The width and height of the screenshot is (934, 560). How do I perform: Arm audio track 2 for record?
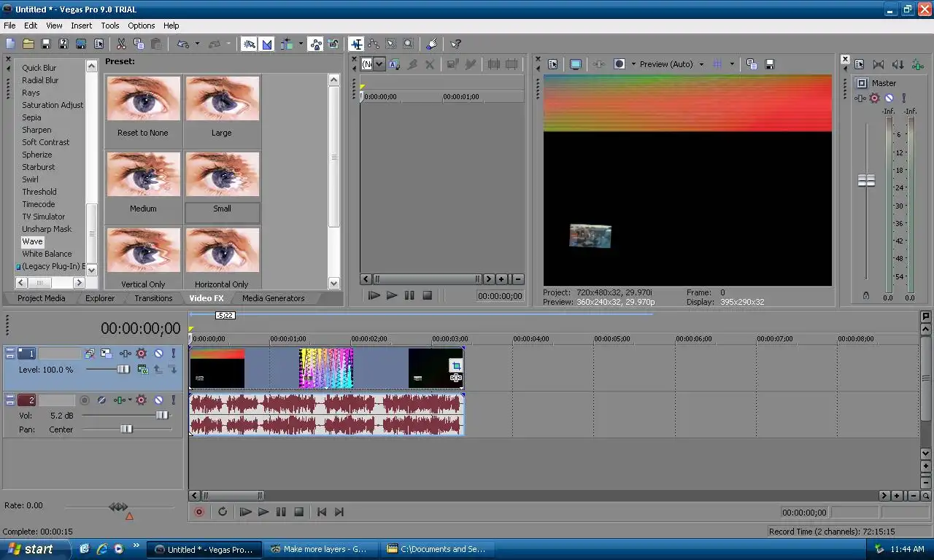tap(85, 400)
